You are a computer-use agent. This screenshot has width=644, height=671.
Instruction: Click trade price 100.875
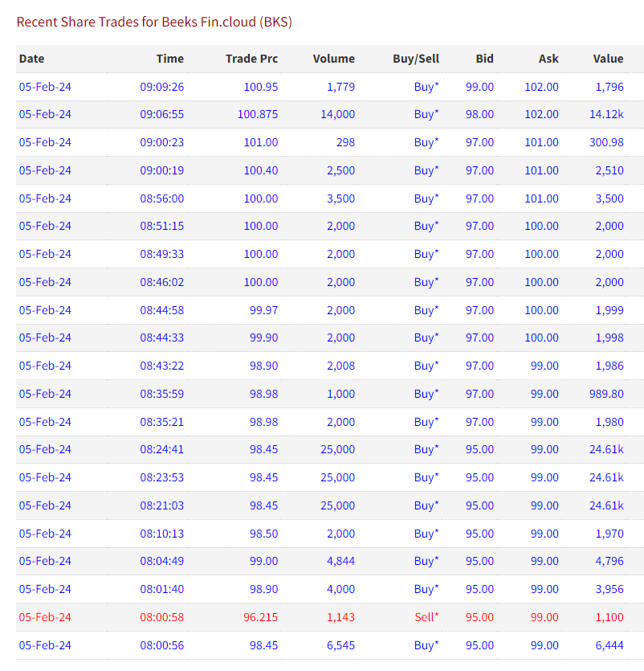258,114
